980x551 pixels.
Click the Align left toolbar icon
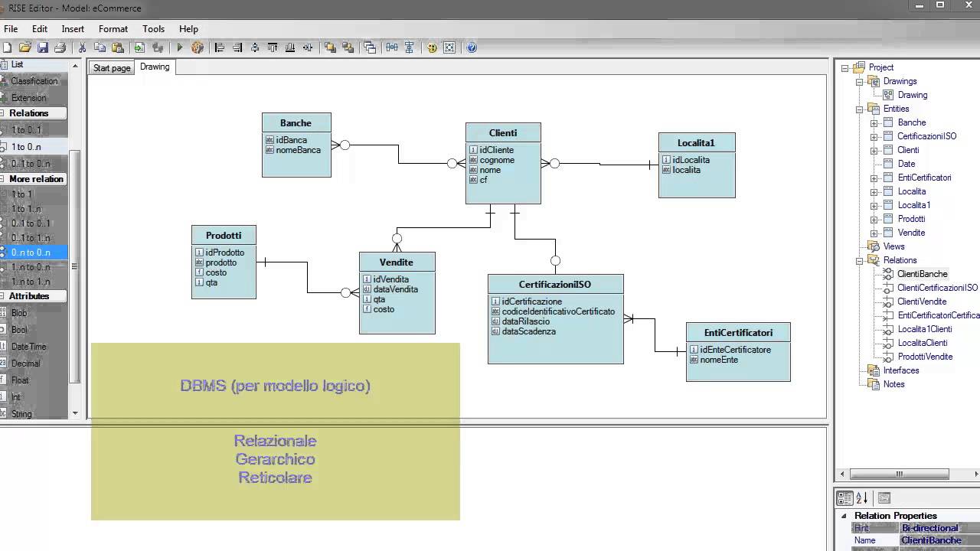tap(220, 47)
